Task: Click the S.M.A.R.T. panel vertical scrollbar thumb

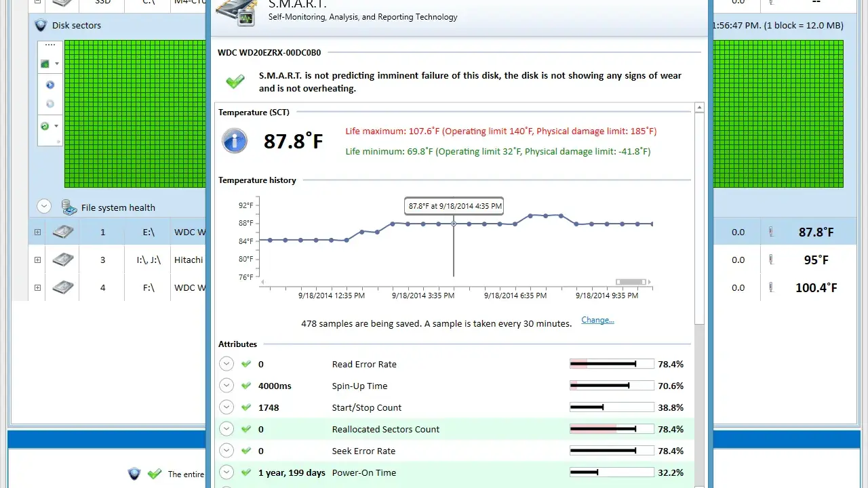Action: pos(700,218)
